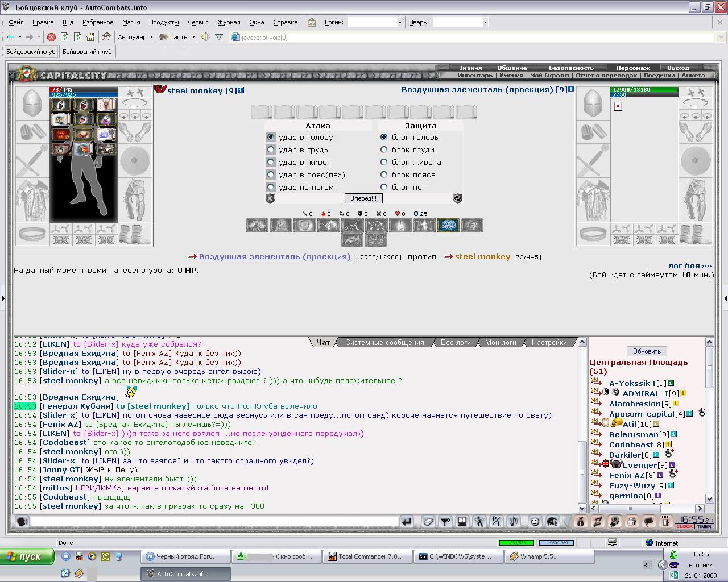This screenshot has height=582, width=728.
Task: Click the Вперёд!!! button
Action: [363, 198]
